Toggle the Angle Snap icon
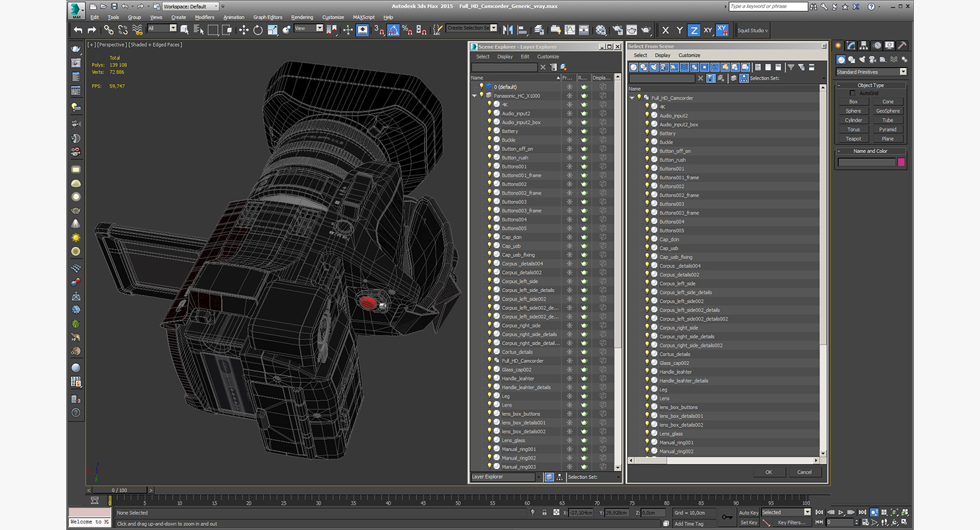The image size is (980, 530). point(393,30)
